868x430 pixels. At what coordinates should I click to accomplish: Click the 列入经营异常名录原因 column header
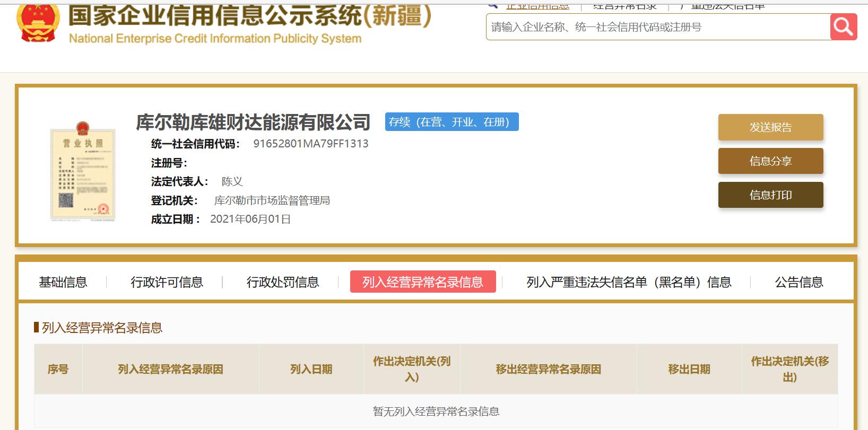point(170,369)
